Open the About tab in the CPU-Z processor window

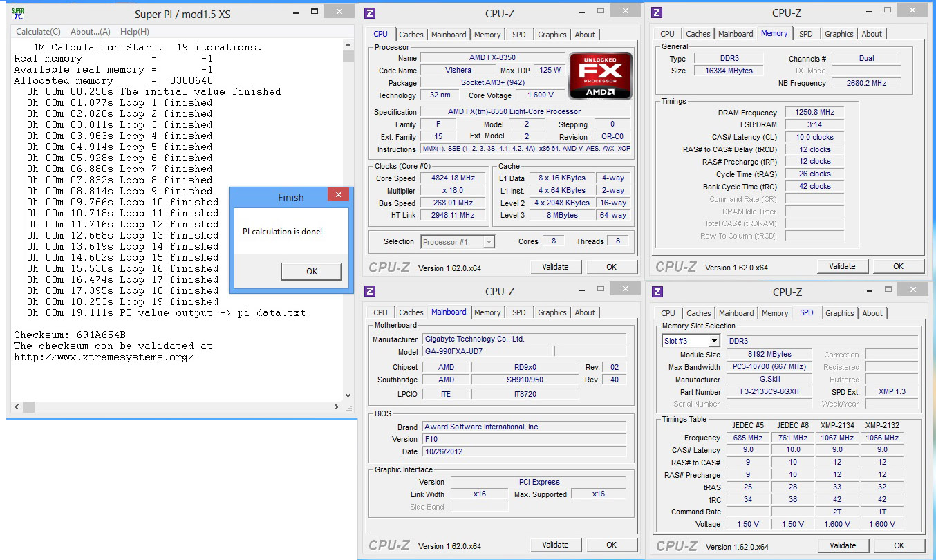point(585,35)
